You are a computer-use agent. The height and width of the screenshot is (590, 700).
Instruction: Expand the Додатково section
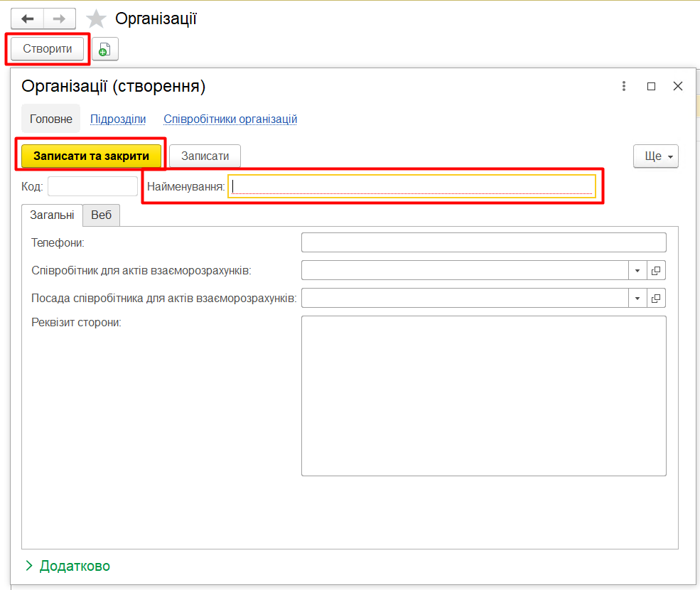[x=68, y=566]
